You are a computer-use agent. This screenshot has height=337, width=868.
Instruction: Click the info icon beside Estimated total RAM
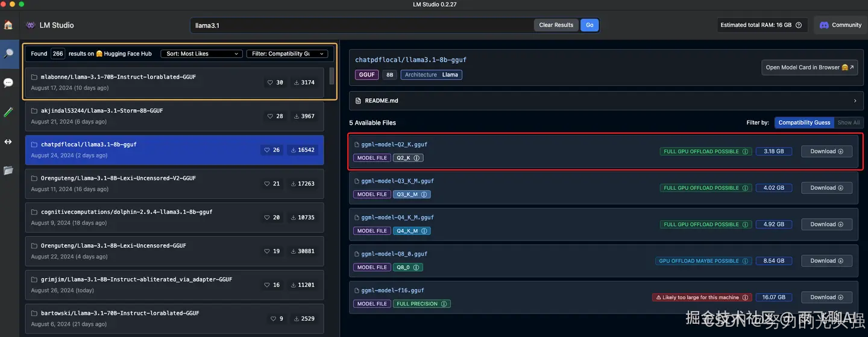point(799,25)
